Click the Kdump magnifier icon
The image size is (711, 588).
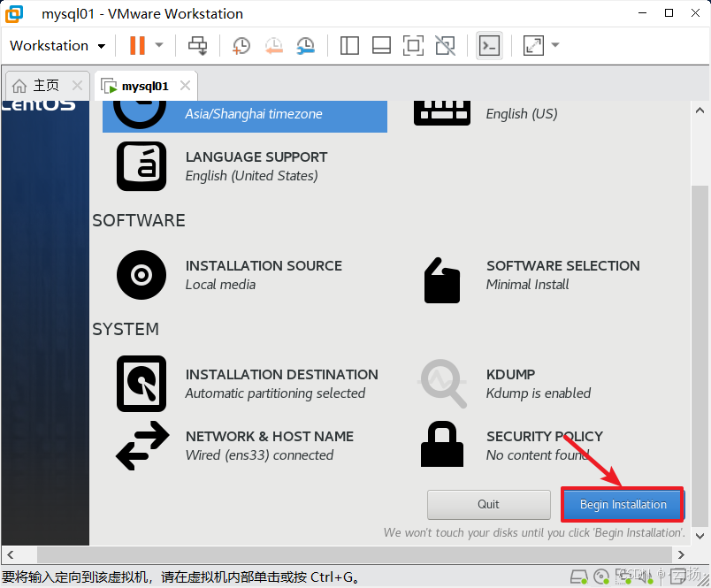coord(442,384)
